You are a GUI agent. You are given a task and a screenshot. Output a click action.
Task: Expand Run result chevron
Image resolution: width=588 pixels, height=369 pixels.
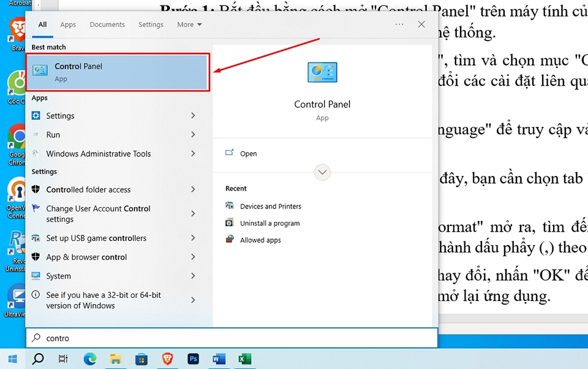(193, 134)
